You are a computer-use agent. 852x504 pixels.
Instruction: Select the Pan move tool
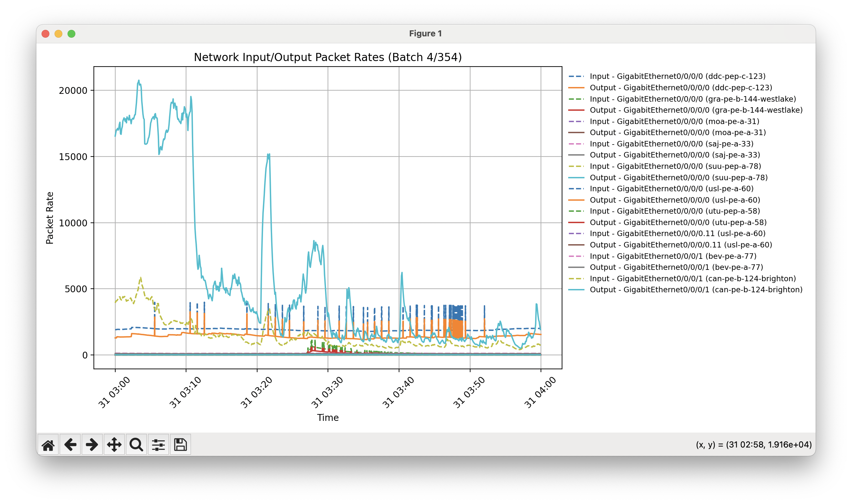click(114, 445)
